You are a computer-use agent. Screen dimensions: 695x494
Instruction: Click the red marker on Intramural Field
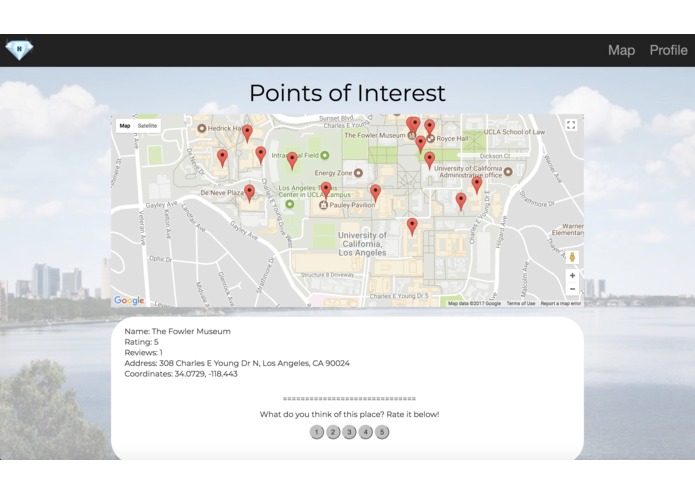(292, 161)
